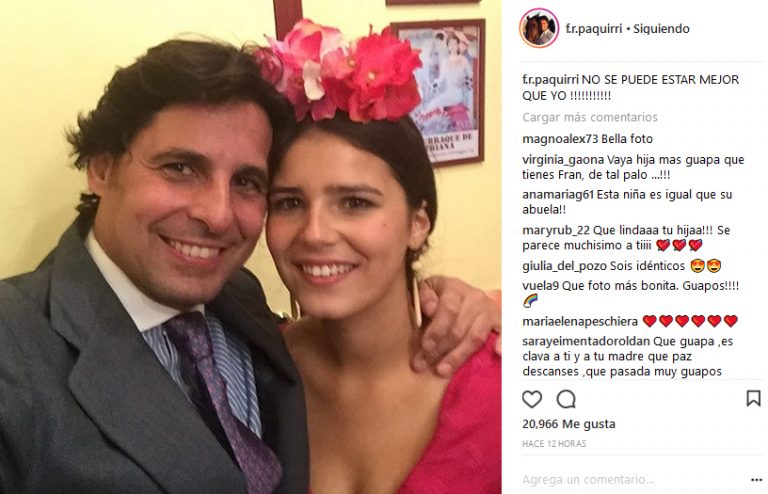
Task: Open the three-dot more options menu
Action: point(756,480)
